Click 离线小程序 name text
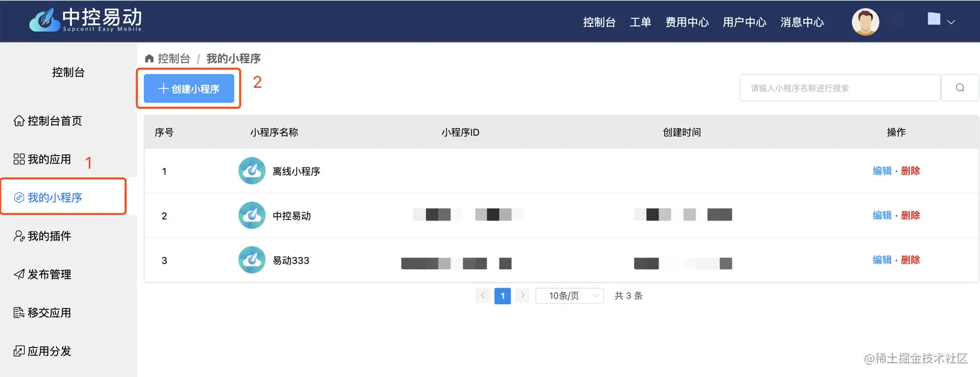The image size is (980, 377). tap(296, 171)
